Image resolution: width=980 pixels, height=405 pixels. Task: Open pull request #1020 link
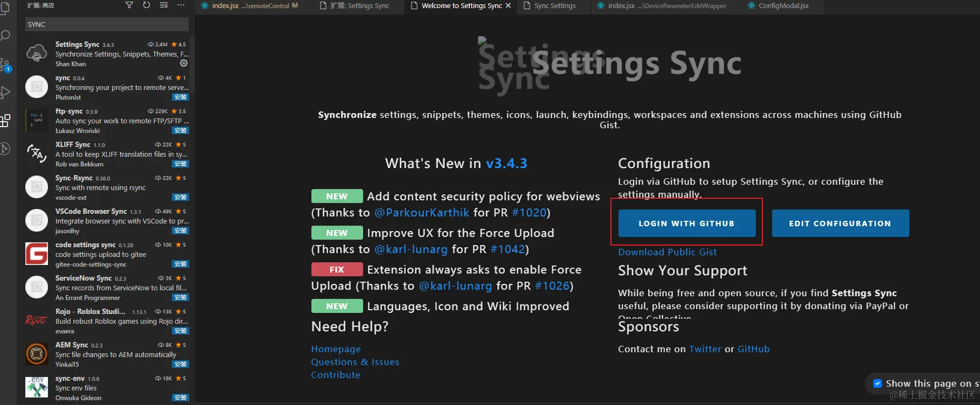click(x=529, y=213)
